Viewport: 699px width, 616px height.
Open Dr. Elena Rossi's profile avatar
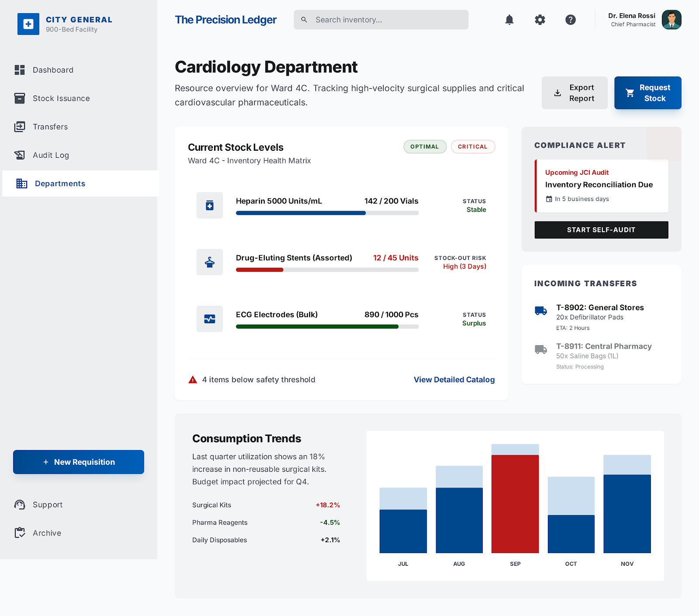tap(672, 20)
